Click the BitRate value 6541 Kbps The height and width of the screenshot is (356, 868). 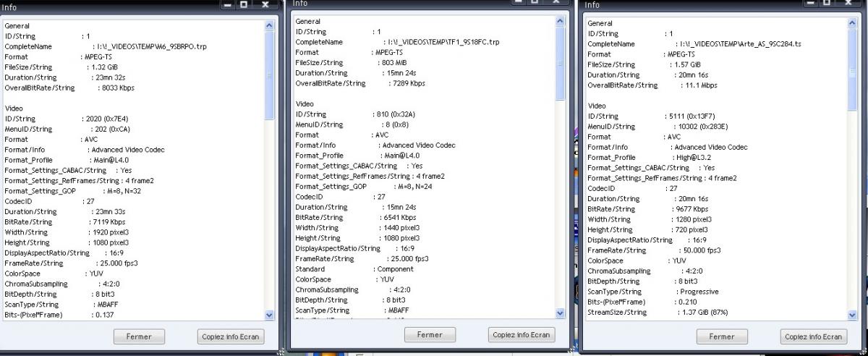399,218
